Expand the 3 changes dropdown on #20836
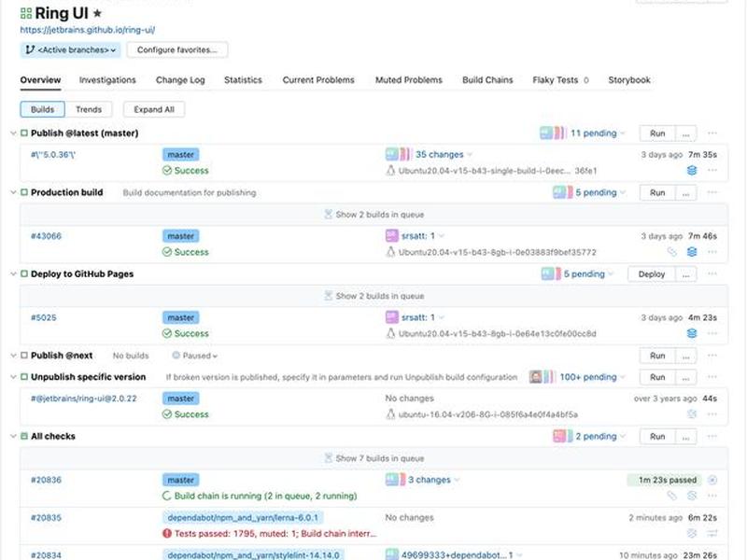The height and width of the screenshot is (560, 747). pyautogui.click(x=433, y=480)
